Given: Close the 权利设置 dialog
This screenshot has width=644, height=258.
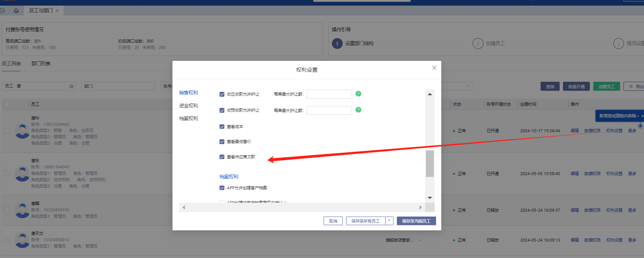Looking at the screenshot, I should pyautogui.click(x=434, y=68).
